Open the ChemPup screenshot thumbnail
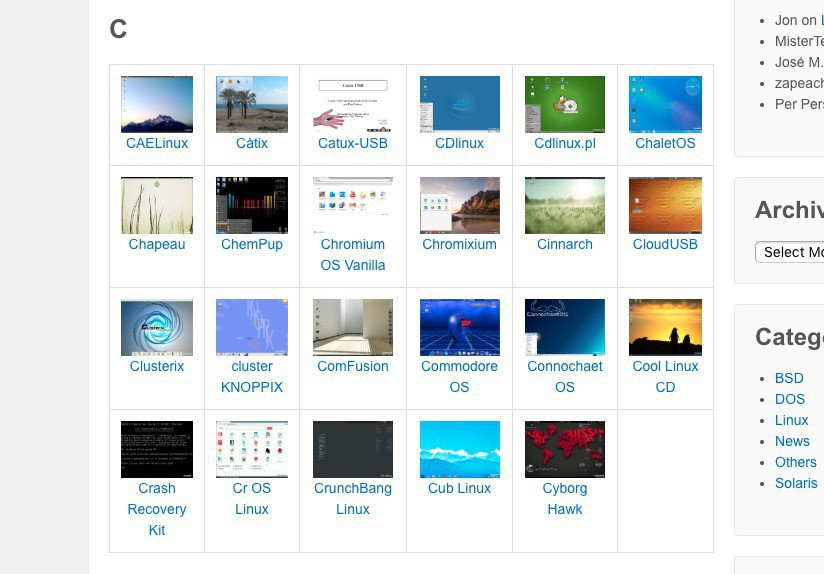 tap(252, 205)
